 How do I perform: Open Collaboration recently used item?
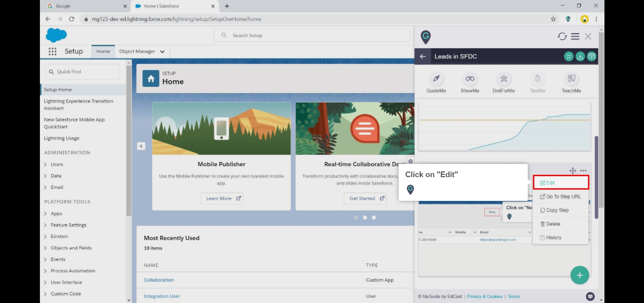click(x=159, y=280)
